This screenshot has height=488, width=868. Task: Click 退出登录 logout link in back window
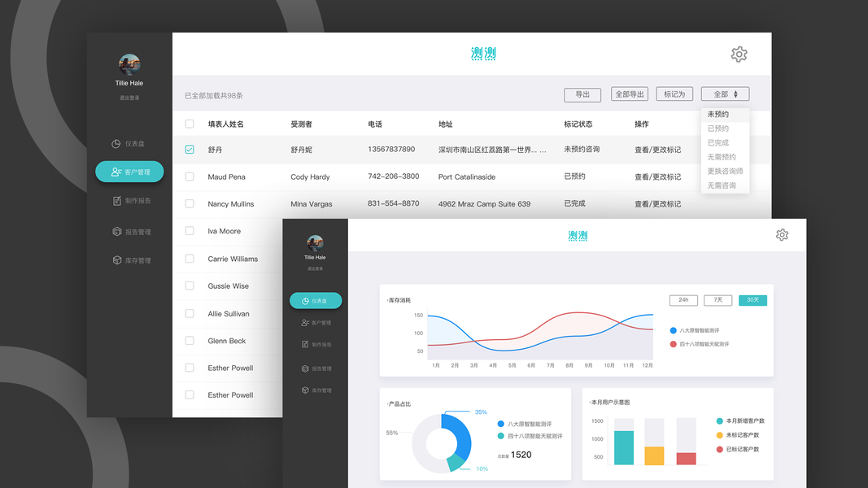pos(129,98)
